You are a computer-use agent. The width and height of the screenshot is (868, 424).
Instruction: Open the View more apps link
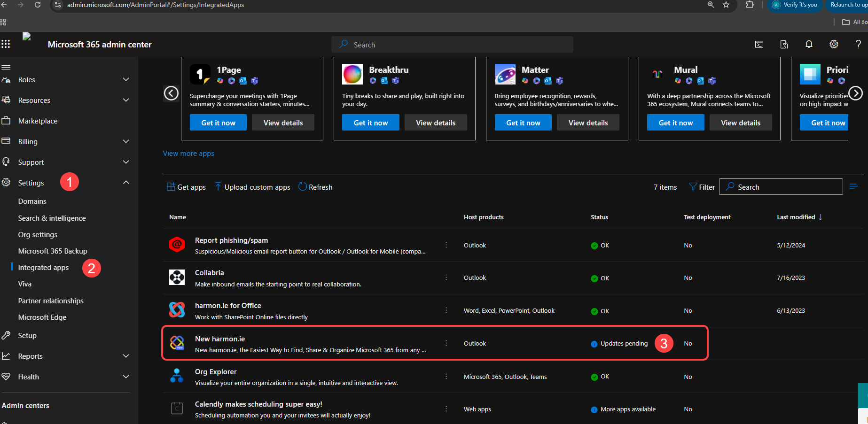[x=188, y=153]
